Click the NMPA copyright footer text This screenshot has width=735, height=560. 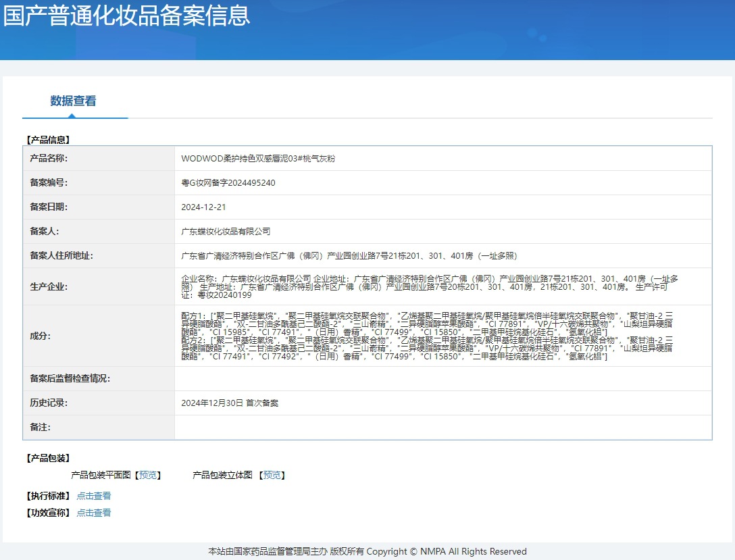tap(367, 552)
